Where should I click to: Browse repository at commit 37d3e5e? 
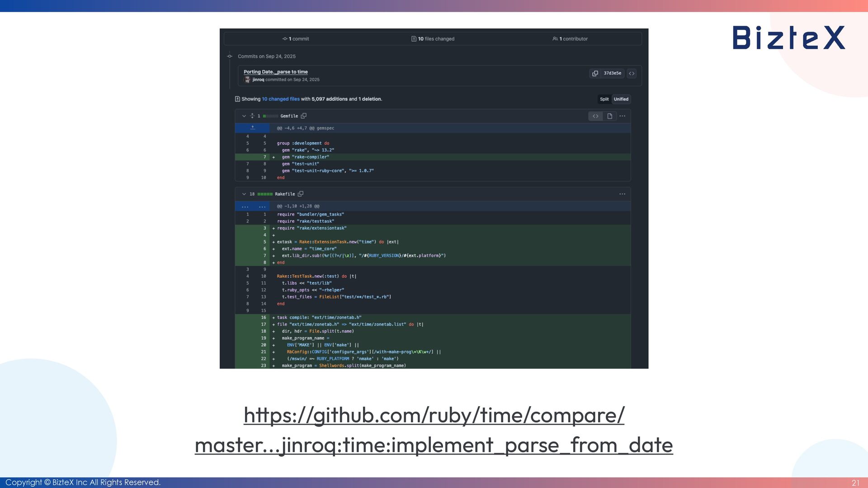tap(632, 73)
